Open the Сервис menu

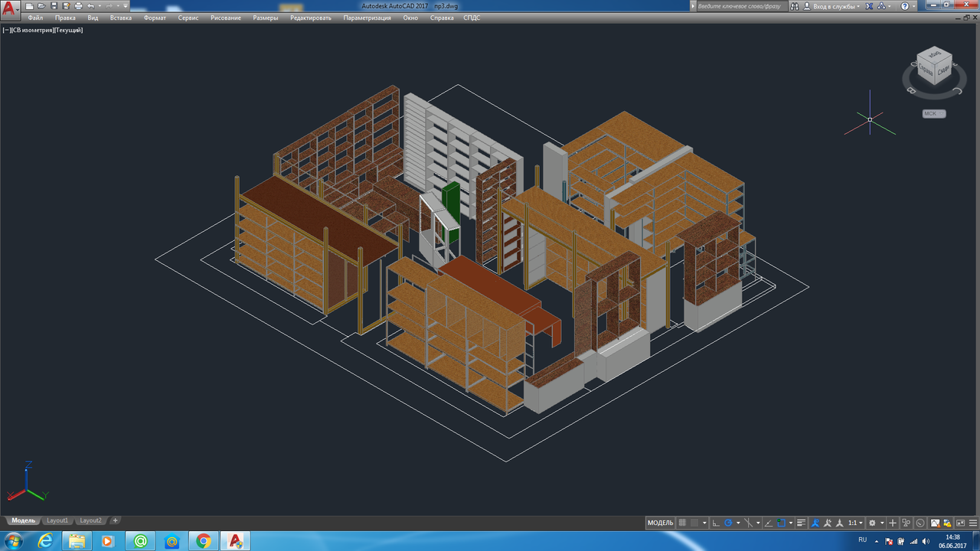[x=188, y=18]
